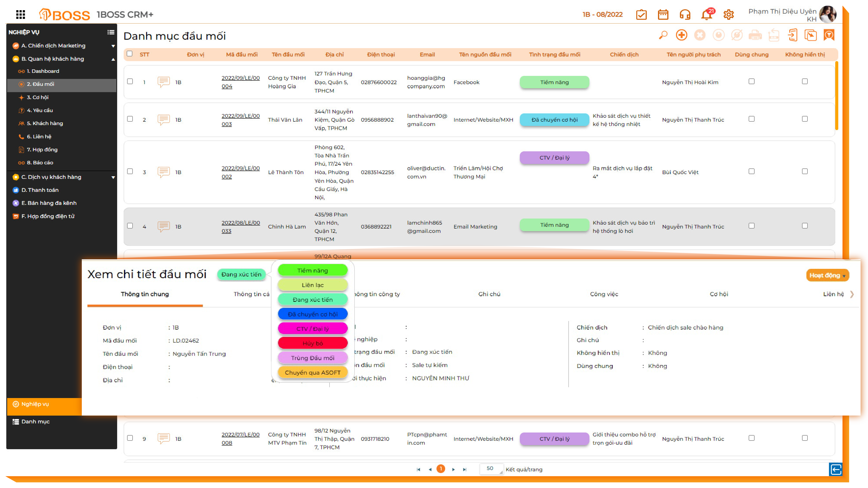This screenshot has height=488, width=868.
Task: Collapse B. Quan hệ khách hàng section
Action: [113, 59]
